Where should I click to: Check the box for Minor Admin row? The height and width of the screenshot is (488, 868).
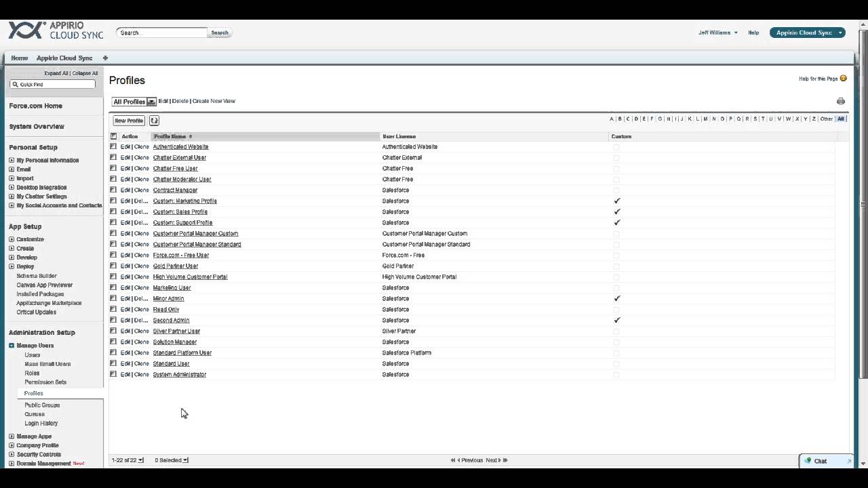113,298
